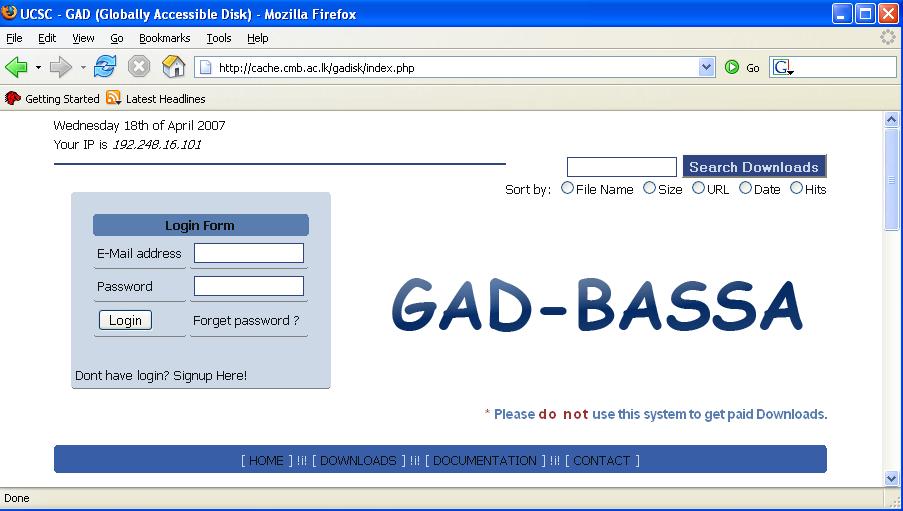Screen dimensions: 903x511
Task: Click the green Go button icon
Action: pos(733,68)
